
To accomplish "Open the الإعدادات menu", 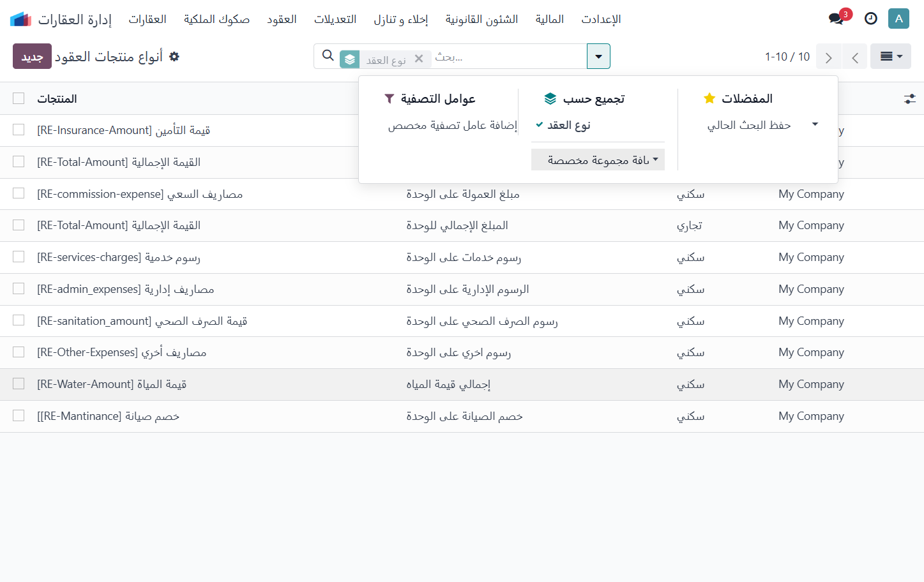I will 601,19.
